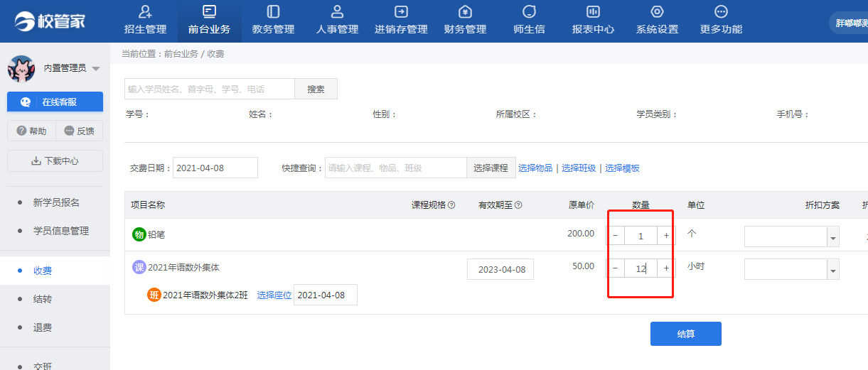Click the 选择物品 link
Image resolution: width=868 pixels, height=370 pixels.
click(535, 168)
